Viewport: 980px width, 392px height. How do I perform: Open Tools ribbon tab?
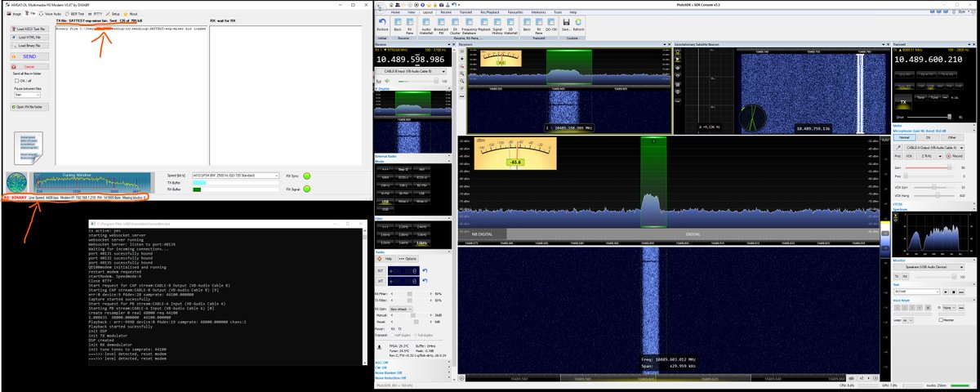pyautogui.click(x=558, y=12)
